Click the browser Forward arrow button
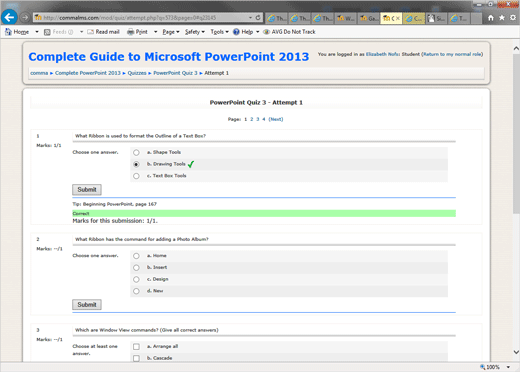This screenshot has height=372, width=520. pos(25,17)
